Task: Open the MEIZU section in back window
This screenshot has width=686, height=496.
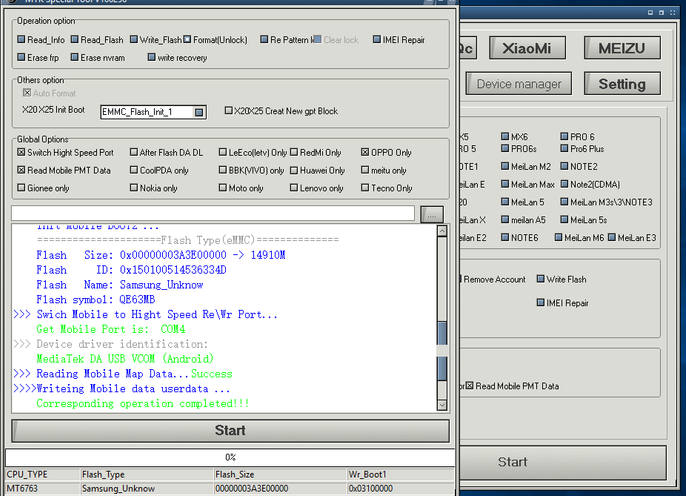Action: [622, 48]
